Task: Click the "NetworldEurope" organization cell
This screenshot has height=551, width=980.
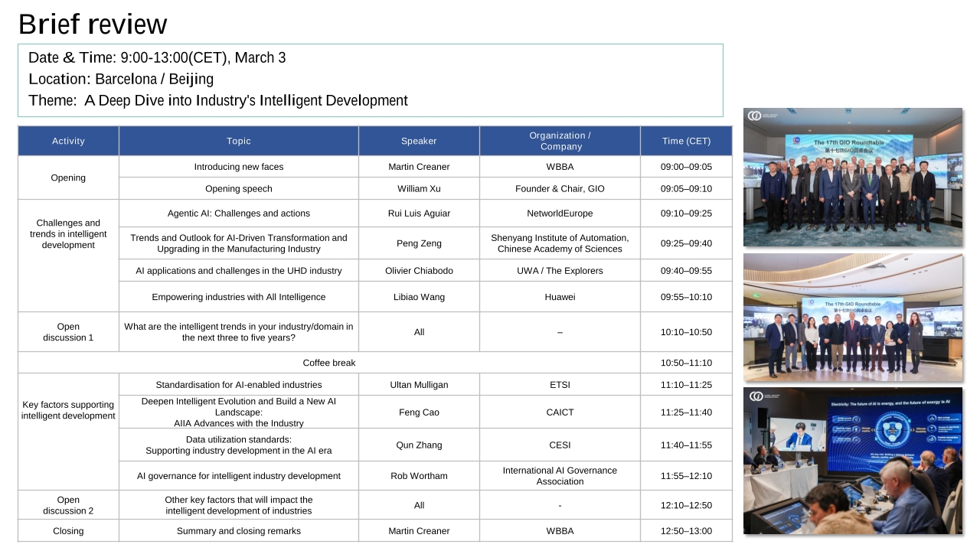Action: click(x=560, y=214)
